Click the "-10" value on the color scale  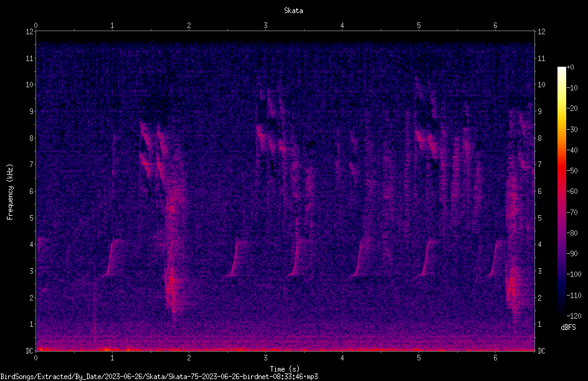pos(572,88)
